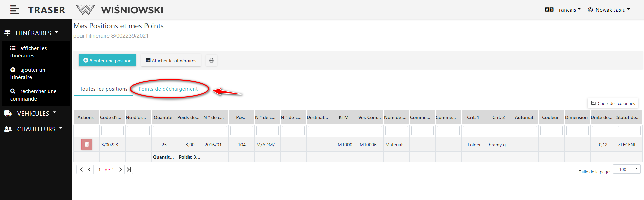644x200 pixels.
Task: Click the printer icon button
Action: (x=211, y=61)
